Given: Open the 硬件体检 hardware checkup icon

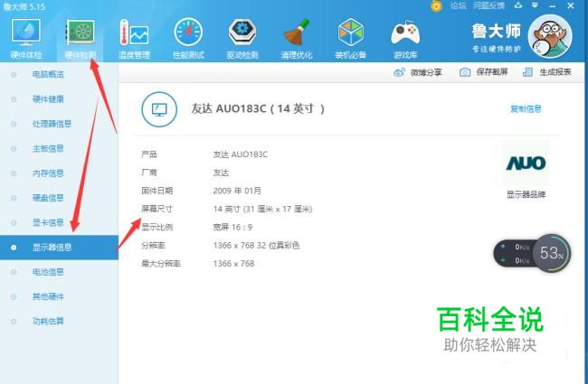Looking at the screenshot, I should [26, 39].
